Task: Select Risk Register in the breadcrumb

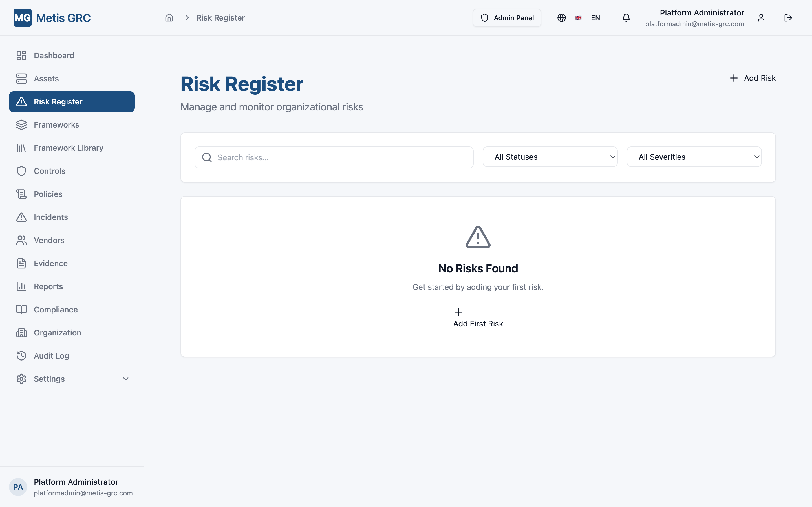Action: coord(220,18)
